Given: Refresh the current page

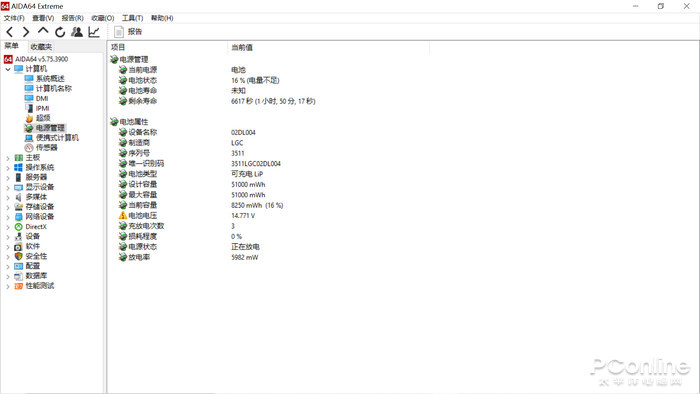Looking at the screenshot, I should [x=60, y=32].
